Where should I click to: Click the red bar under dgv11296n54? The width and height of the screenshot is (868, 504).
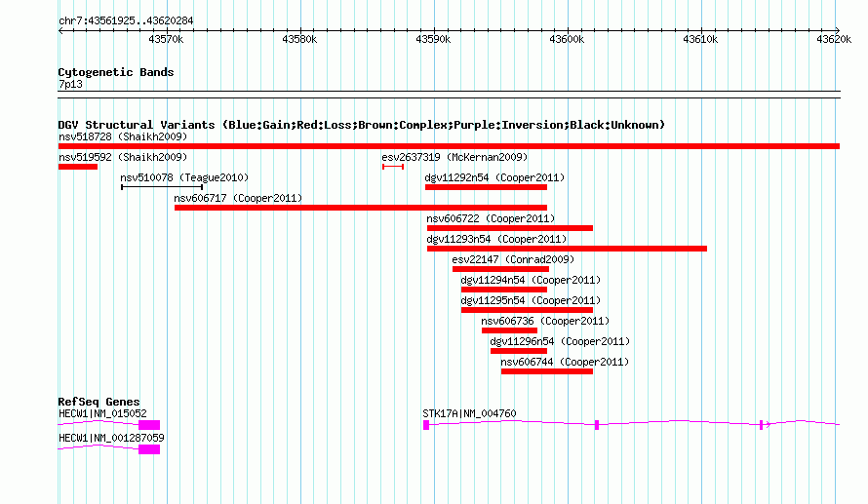519,351
